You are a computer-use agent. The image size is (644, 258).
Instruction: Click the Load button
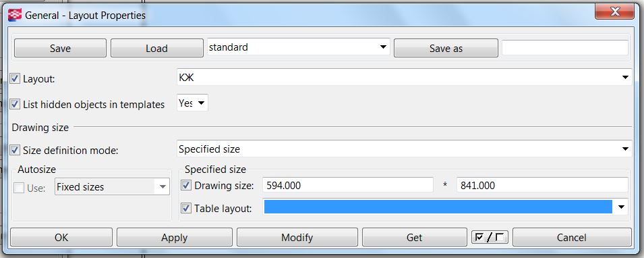tap(157, 48)
